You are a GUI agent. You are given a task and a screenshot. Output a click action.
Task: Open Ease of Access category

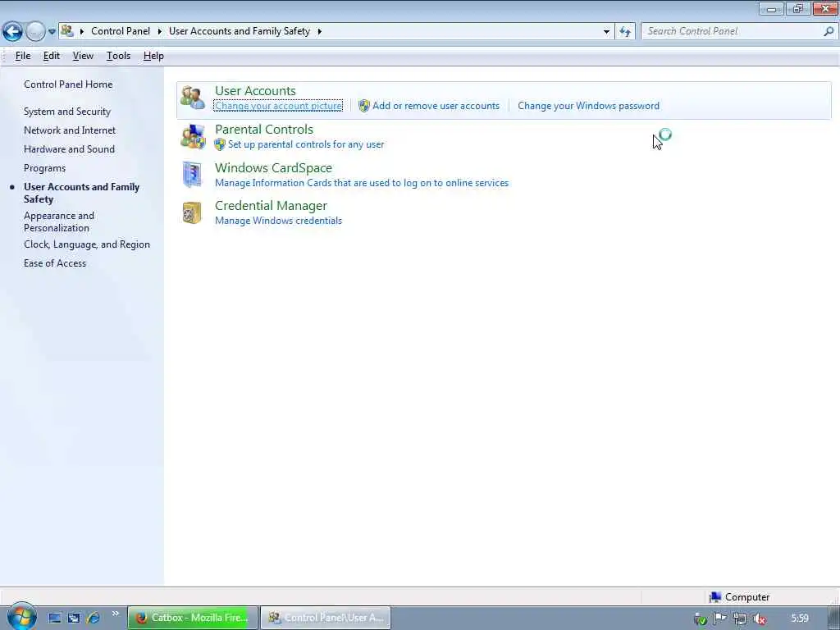tap(55, 263)
